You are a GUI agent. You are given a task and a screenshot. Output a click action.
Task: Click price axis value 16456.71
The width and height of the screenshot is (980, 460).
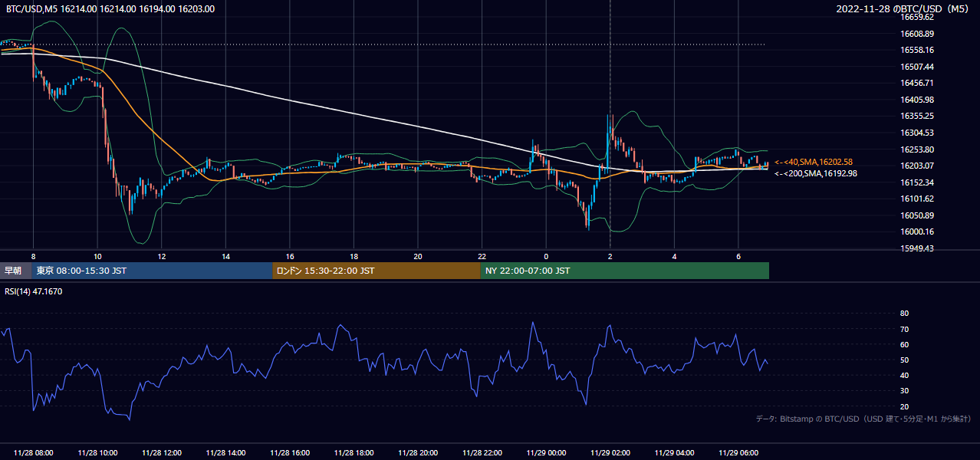pyautogui.click(x=919, y=83)
